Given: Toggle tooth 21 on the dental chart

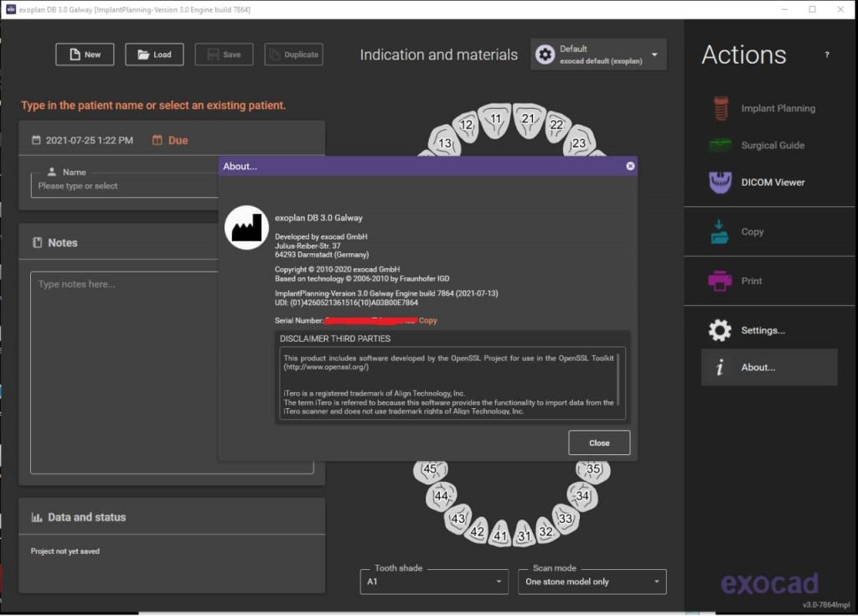Looking at the screenshot, I should [x=528, y=119].
